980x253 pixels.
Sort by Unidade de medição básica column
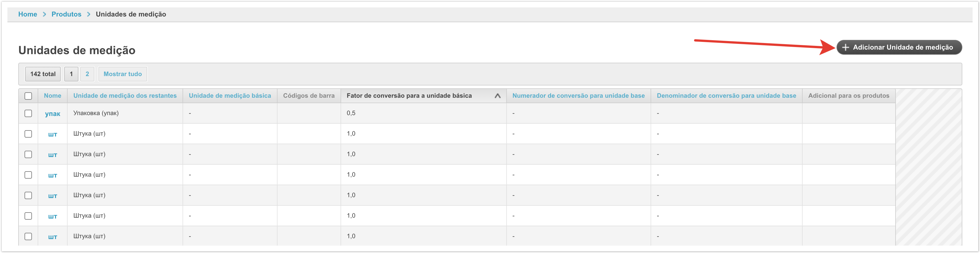point(230,96)
